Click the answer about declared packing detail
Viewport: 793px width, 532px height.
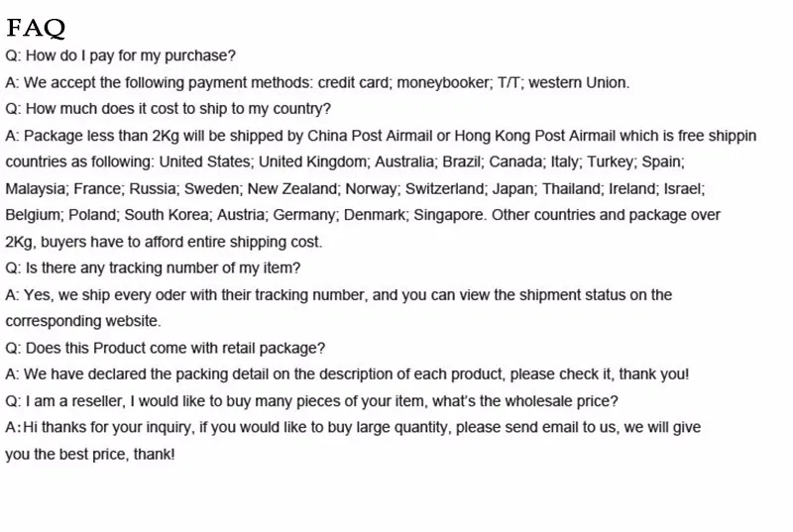pos(347,374)
